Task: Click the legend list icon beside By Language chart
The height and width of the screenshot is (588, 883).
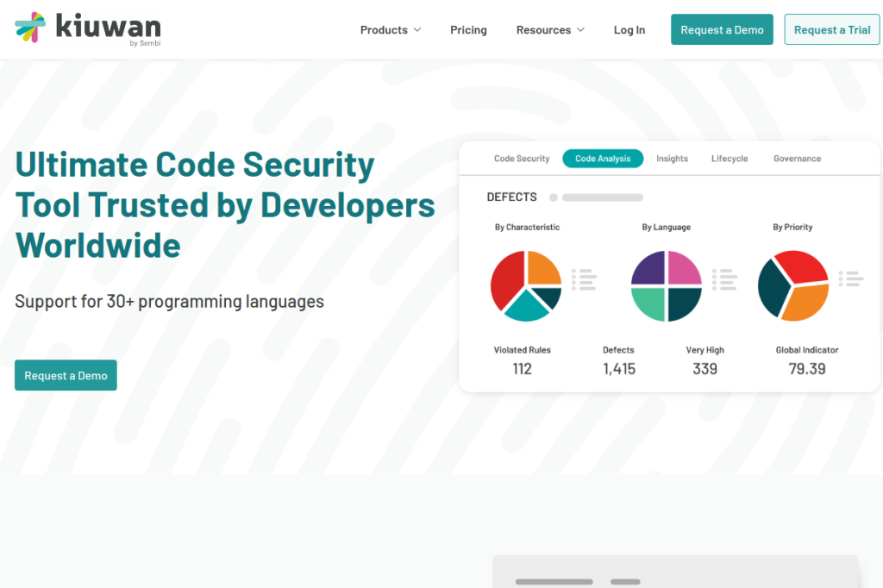Action: coord(724,279)
